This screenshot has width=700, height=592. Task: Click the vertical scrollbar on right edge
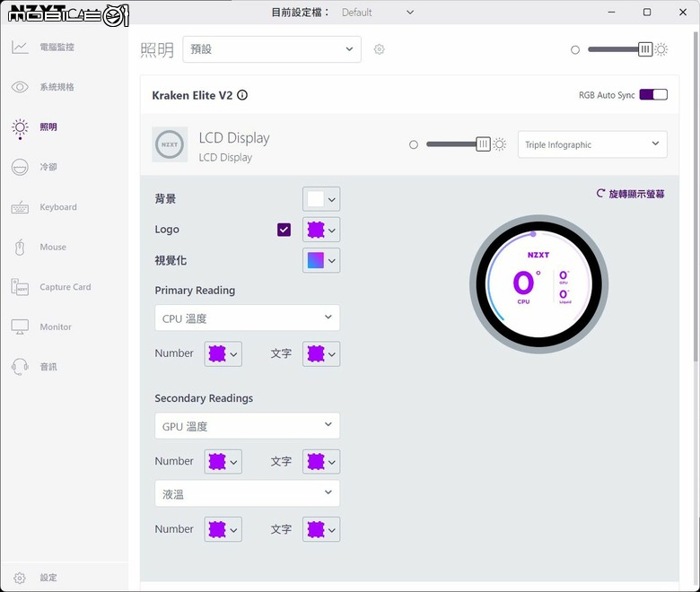[696, 196]
